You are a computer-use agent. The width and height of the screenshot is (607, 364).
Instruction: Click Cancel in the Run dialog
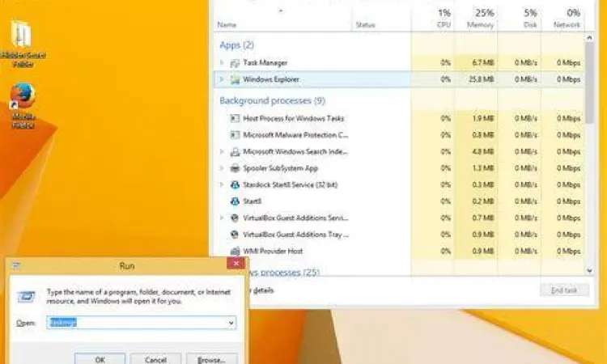tap(155, 358)
